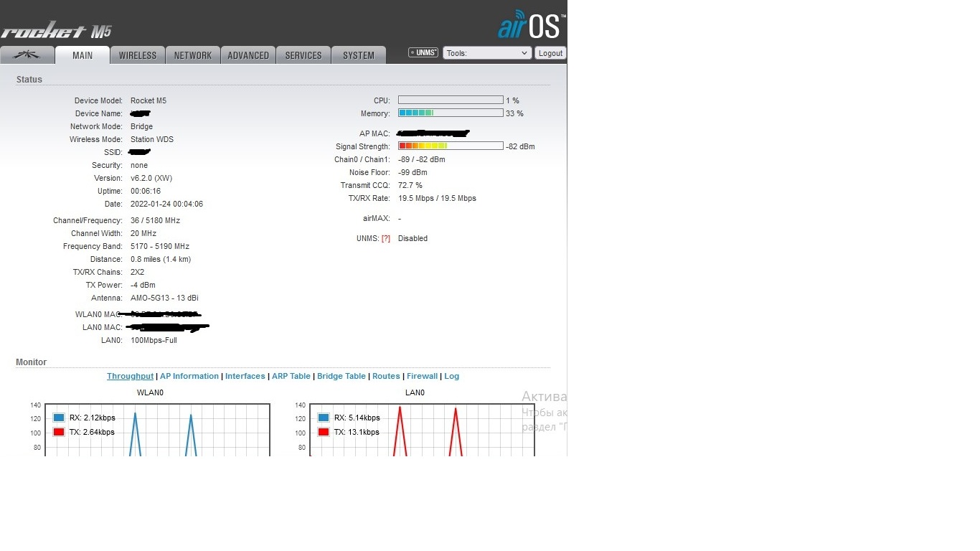Open the Network tab
The height and width of the screenshot is (551, 980).
point(193,55)
